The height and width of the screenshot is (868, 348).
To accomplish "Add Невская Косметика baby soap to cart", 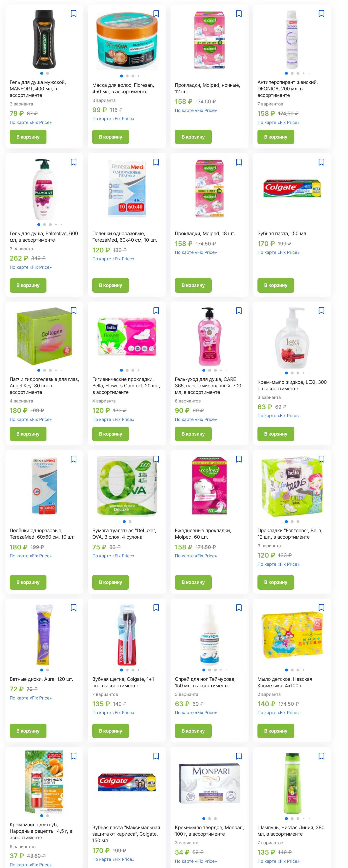I will coord(276,731).
